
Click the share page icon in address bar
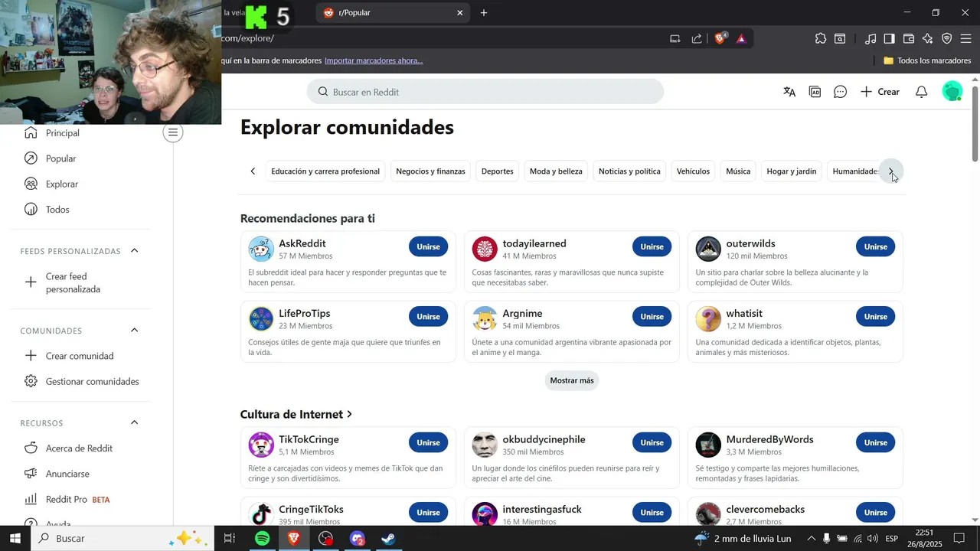(697, 38)
